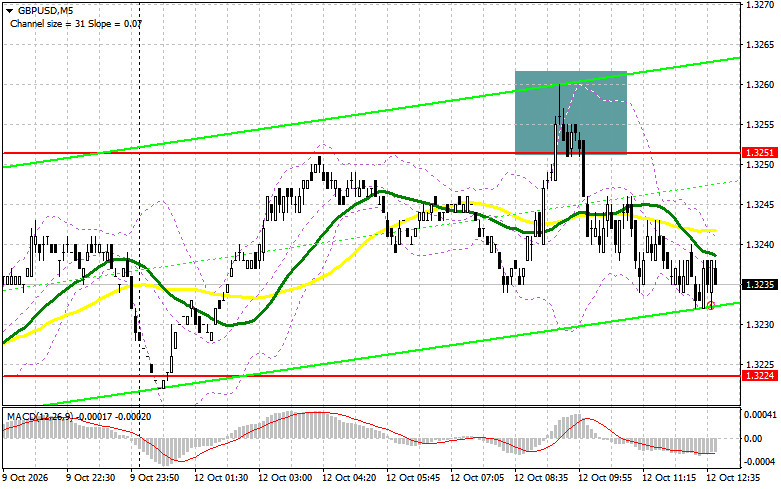Viewport: 781px width, 489px height.
Task: Click the 12 Oct 12:35 time label
Action: pos(733,478)
